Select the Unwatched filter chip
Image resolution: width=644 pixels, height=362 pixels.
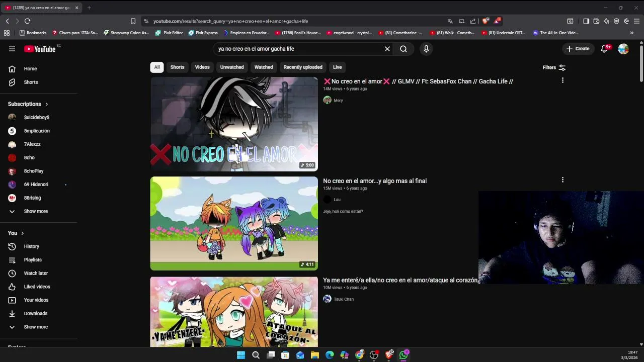tap(232, 67)
